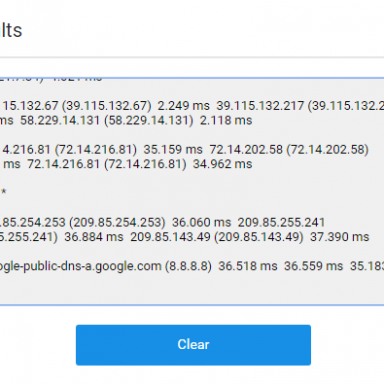This screenshot has height=384, width=384.
Task: Select the 36.884 ms latency value
Action: pyautogui.click(x=94, y=237)
